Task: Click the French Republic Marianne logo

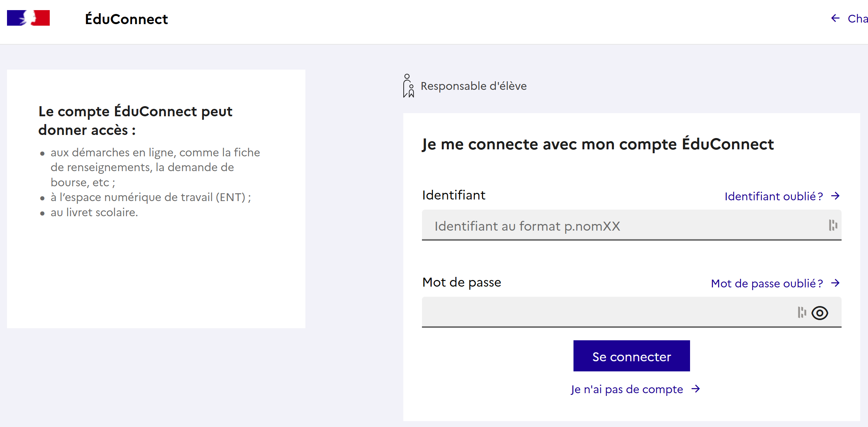Action: [x=28, y=17]
